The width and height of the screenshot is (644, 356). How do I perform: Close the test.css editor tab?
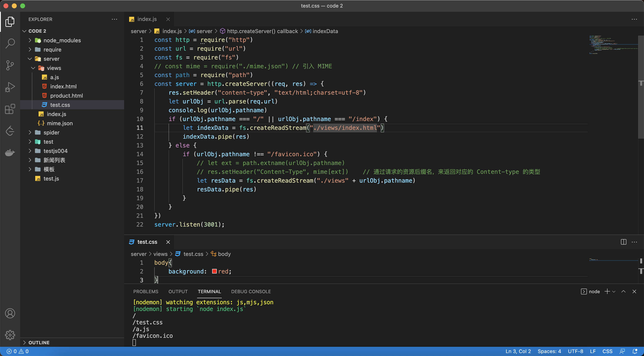coord(168,242)
